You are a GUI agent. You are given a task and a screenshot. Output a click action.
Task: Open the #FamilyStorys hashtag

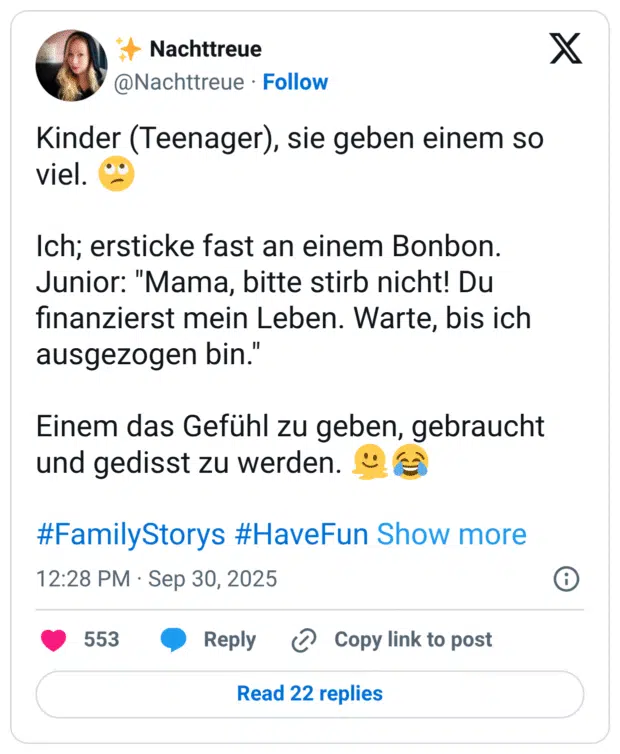(x=131, y=534)
